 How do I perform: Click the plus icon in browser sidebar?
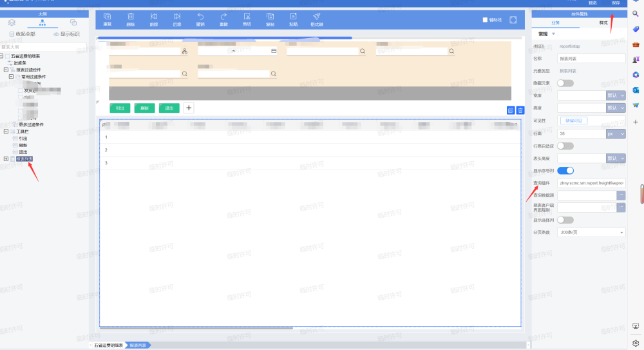pos(636,122)
